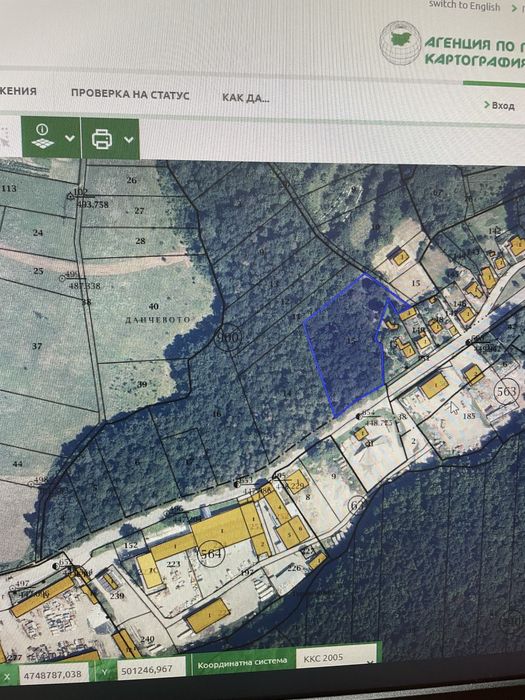The image size is (525, 700).
Task: Select parcel number 24 on map
Action: [x=38, y=233]
